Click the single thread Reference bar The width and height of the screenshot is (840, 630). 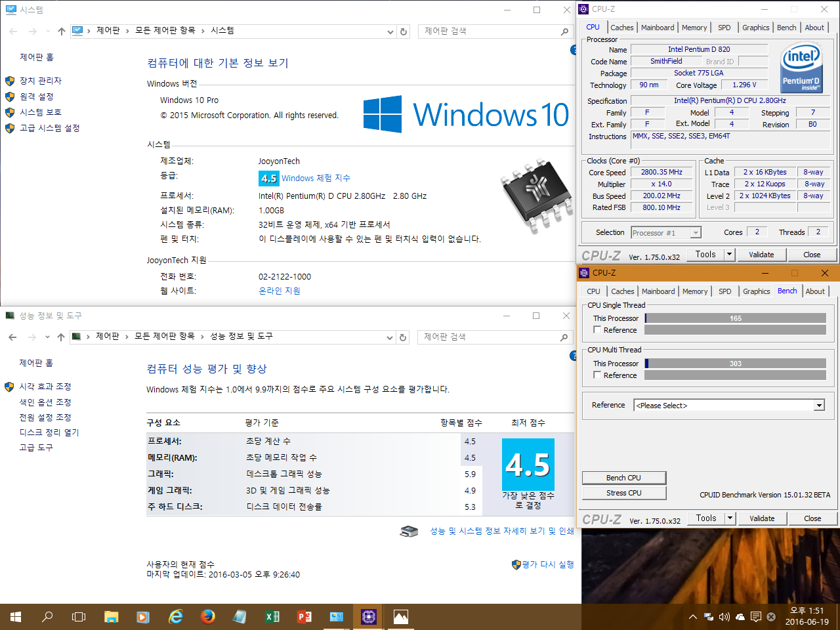click(735, 330)
